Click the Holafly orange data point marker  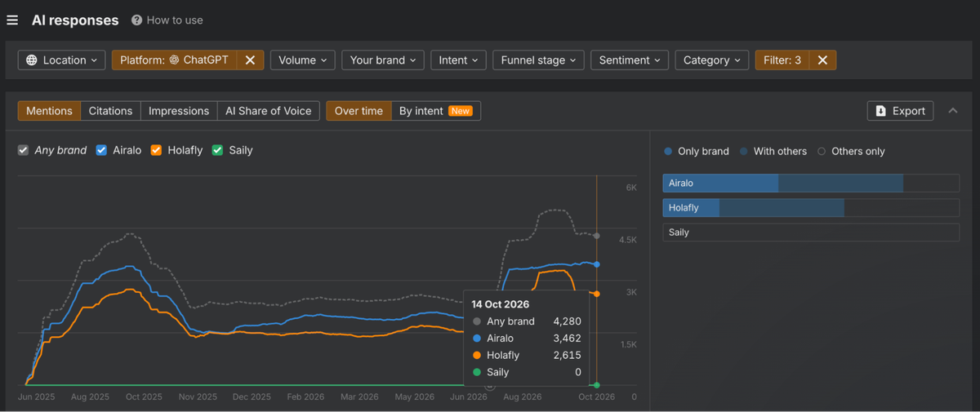click(597, 294)
